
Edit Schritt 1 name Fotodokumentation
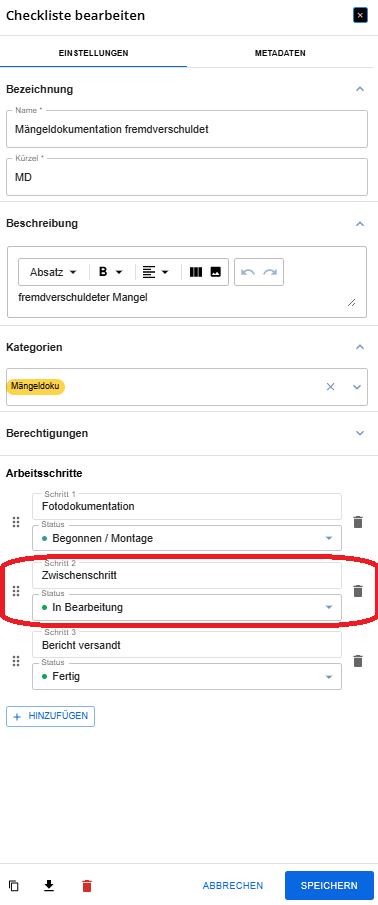(187, 507)
